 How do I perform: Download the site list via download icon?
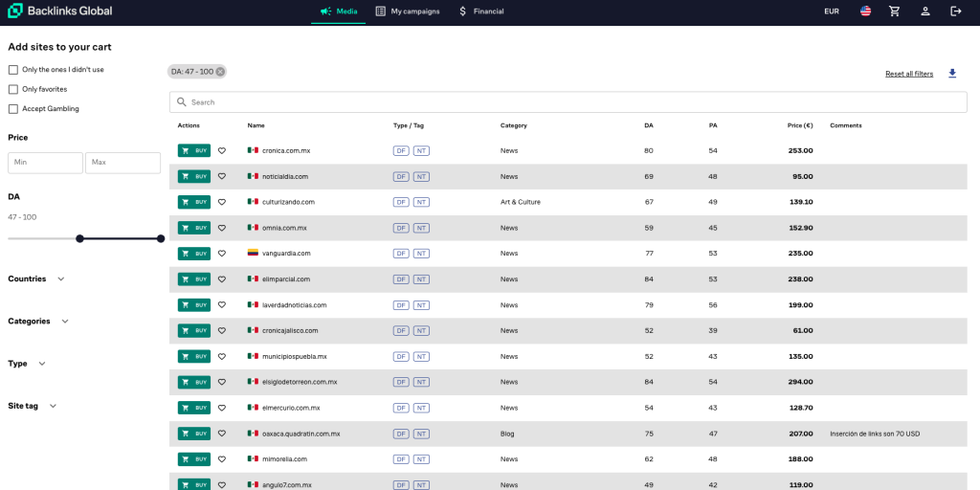coord(952,74)
